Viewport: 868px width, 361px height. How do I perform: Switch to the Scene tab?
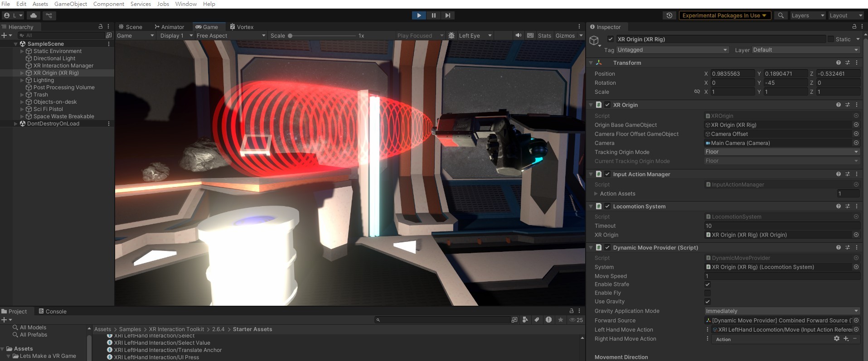click(x=131, y=27)
